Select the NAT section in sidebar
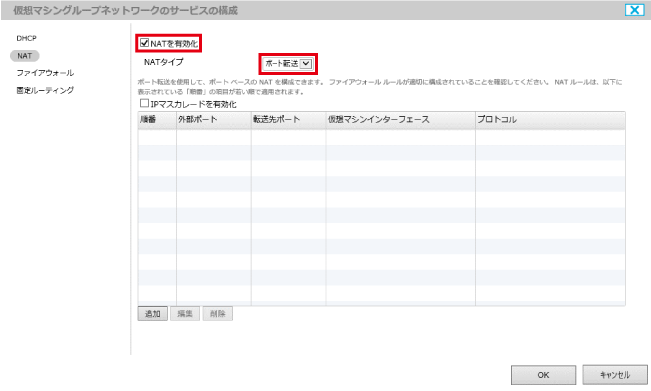The height and width of the screenshot is (391, 651). pyautogui.click(x=24, y=56)
